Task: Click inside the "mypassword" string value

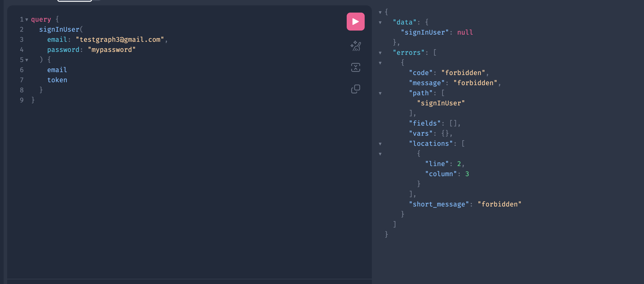Action: click(112, 50)
